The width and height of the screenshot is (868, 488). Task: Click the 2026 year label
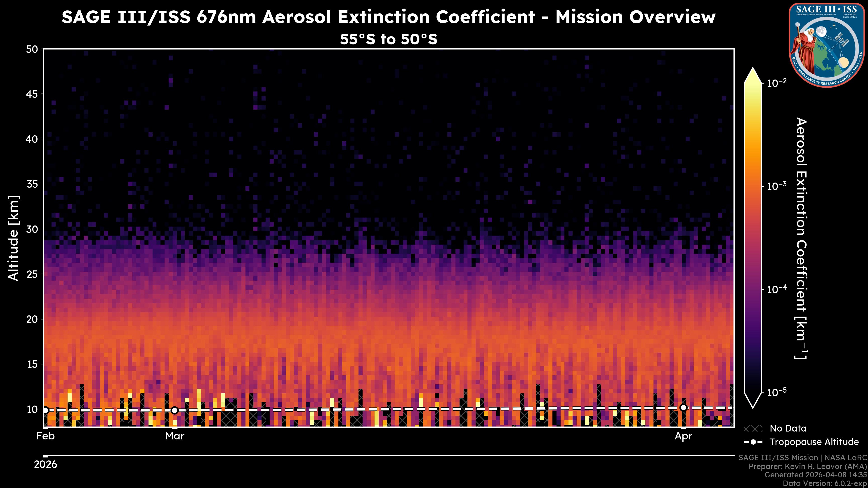pos(45,465)
